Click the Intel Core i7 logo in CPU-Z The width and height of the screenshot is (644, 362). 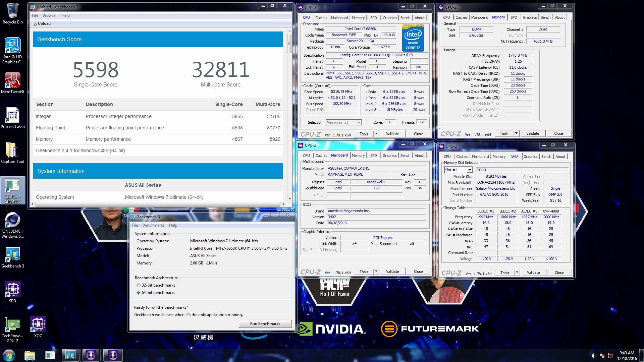[413, 38]
